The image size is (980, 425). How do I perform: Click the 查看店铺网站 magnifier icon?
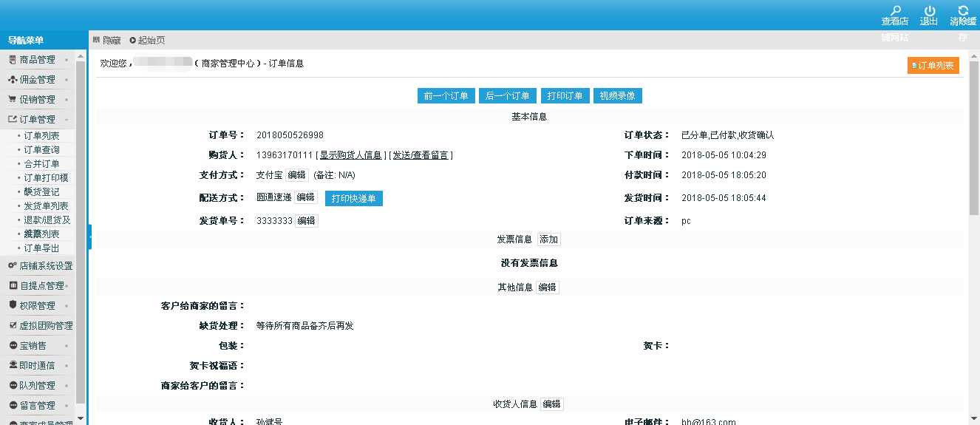[x=895, y=10]
